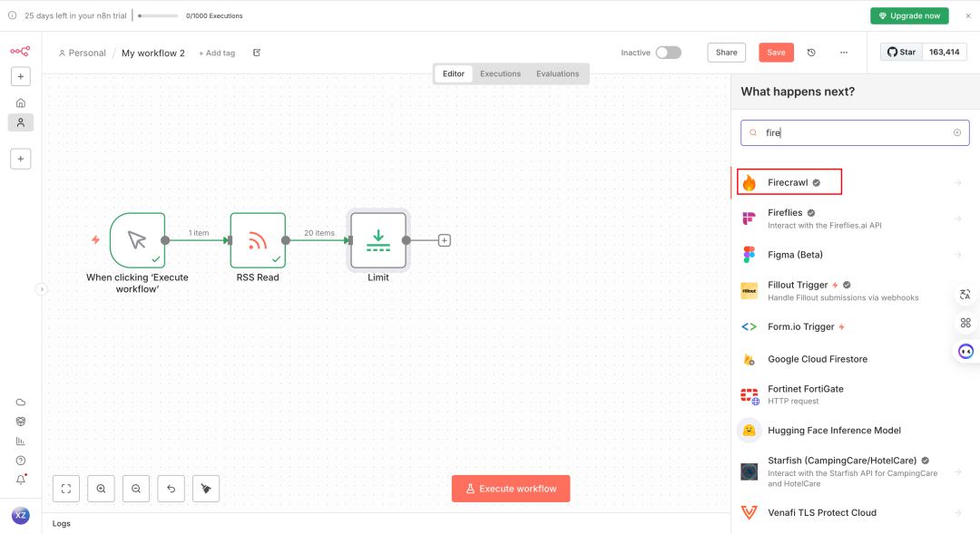Image resolution: width=980 pixels, height=534 pixels.
Task: Click the GitHub Star button
Action: pos(901,52)
